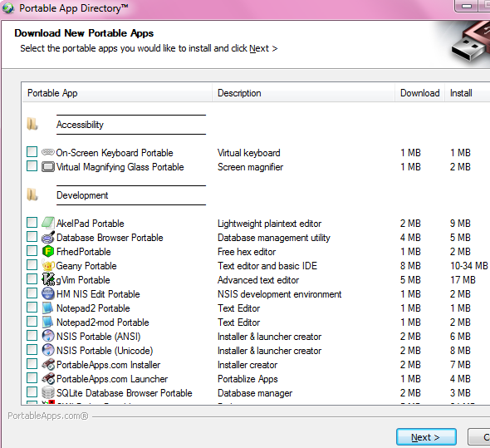
Task: Click the Accessibility category folder icon
Action: pos(32,124)
